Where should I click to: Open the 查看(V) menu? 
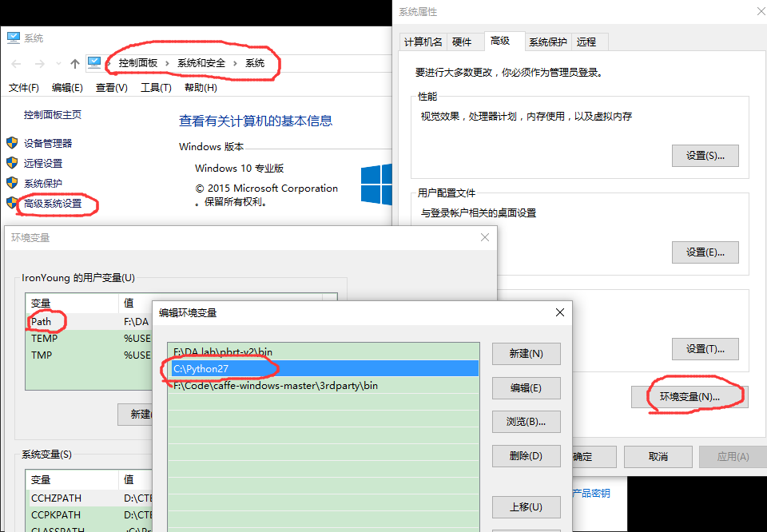pos(110,88)
